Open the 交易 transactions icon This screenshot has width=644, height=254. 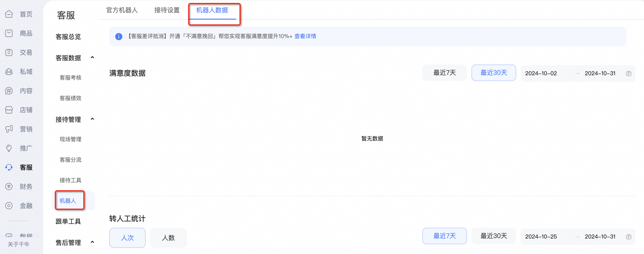(x=9, y=52)
